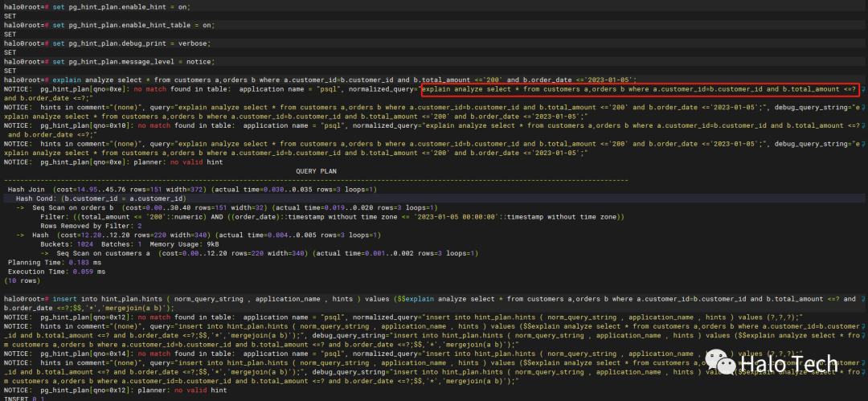Screen dimensions: 868x401
Task: Click the 'set pg_hint_plan.enable_hint_table = on;' command
Action: pyautogui.click(x=133, y=26)
